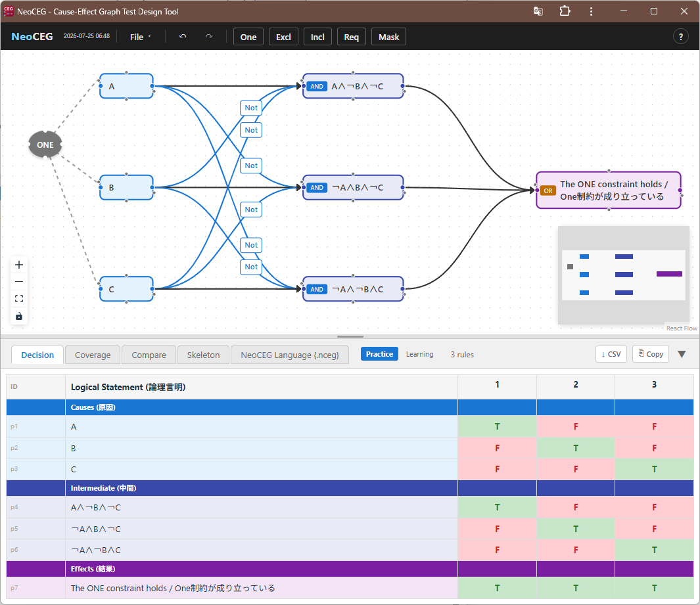Select the A∧¬B∧¬C intermediate node
This screenshot has width=700, height=605.
click(353, 86)
